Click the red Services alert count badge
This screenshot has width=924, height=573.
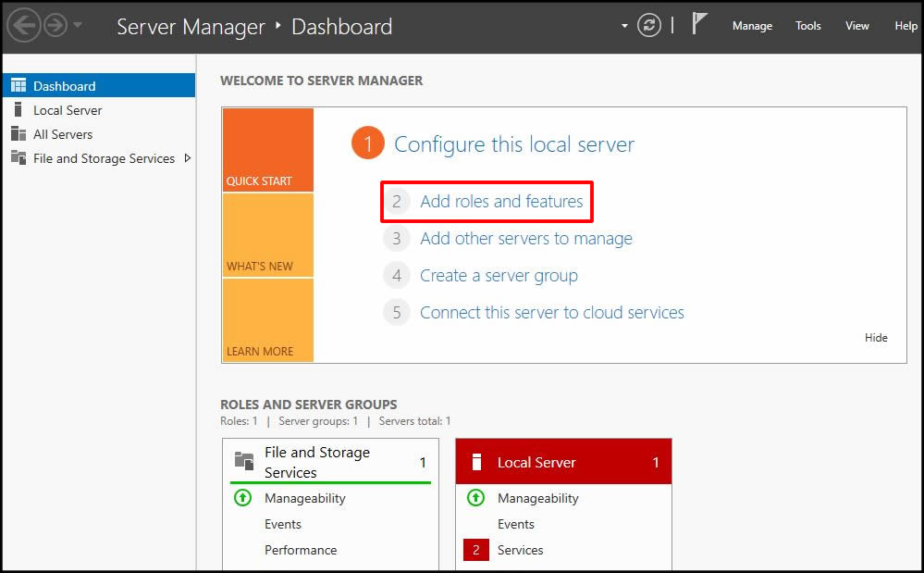click(x=475, y=550)
